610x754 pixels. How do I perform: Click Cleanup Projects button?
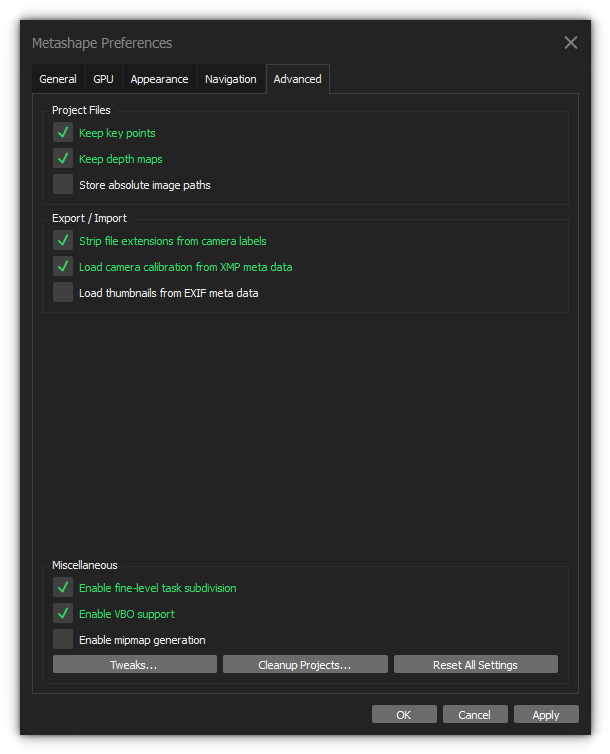305,665
